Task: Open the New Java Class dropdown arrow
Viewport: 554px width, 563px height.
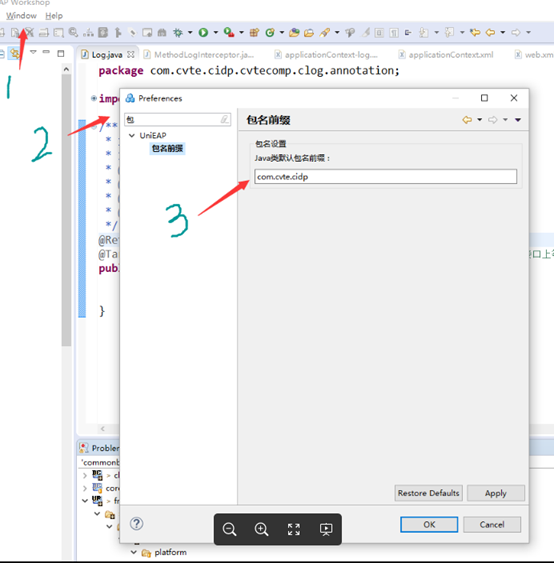Action: coord(282,33)
